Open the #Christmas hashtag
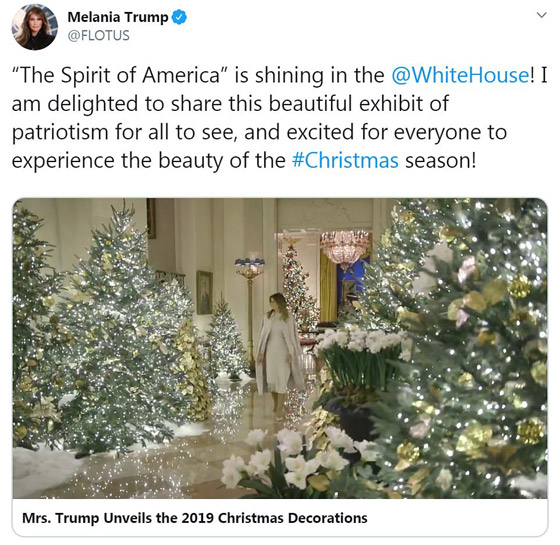 (345, 160)
